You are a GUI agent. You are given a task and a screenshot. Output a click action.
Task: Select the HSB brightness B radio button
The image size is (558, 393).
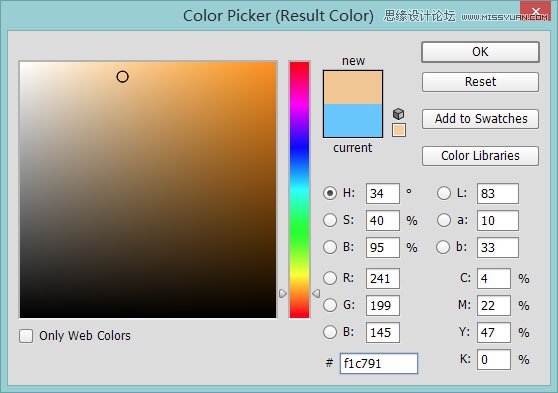pyautogui.click(x=330, y=247)
